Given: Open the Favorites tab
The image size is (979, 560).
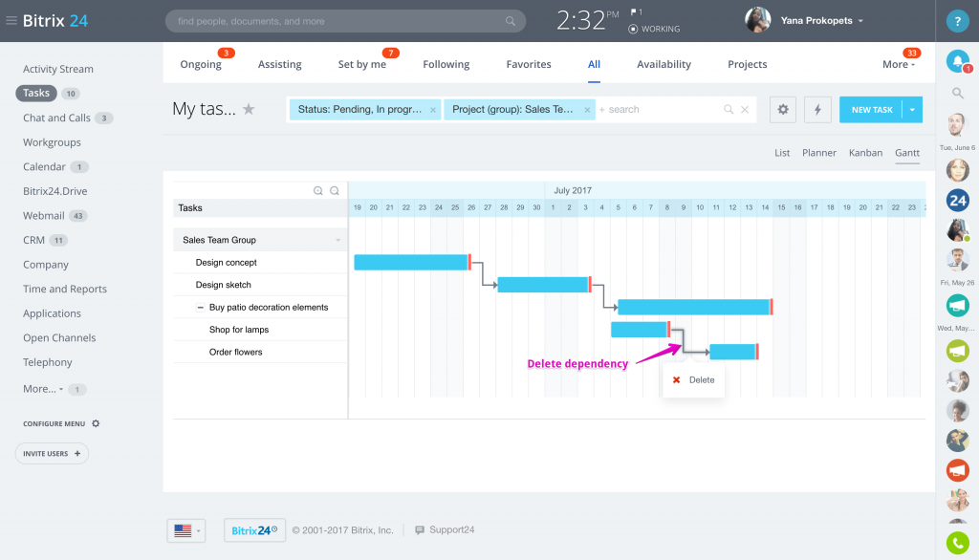Looking at the screenshot, I should tap(528, 64).
